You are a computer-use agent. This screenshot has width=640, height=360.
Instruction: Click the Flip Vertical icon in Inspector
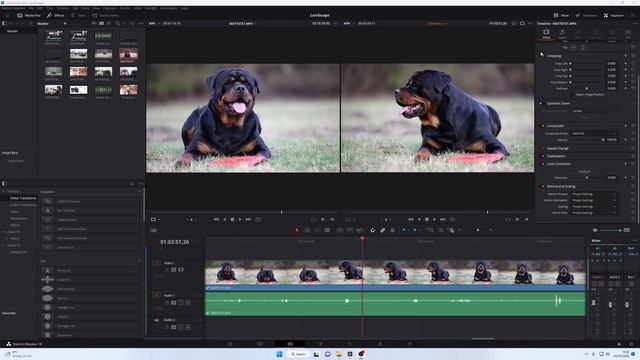[x=583, y=47]
